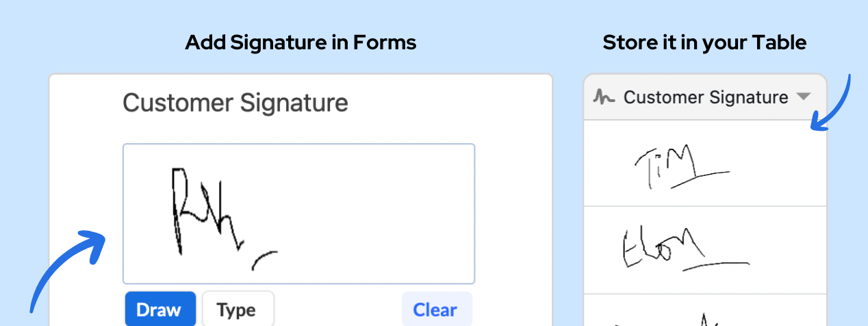Click inside the signature drawing canvas

pos(298,214)
